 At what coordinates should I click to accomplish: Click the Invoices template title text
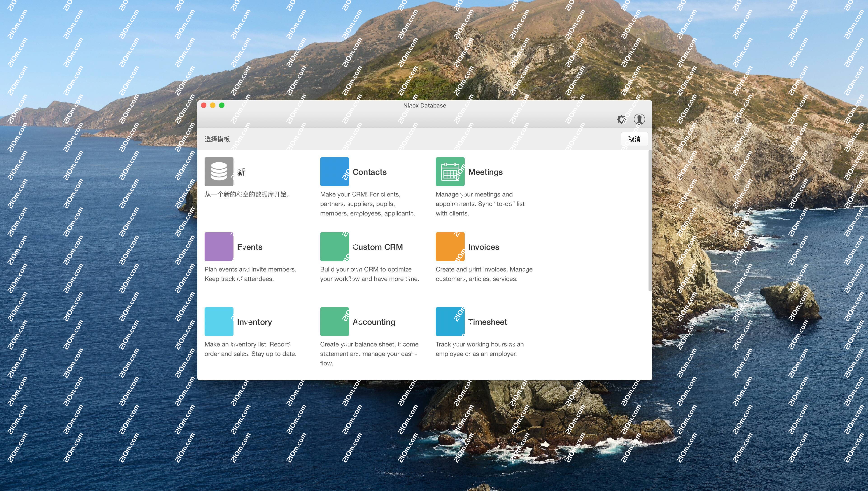(483, 247)
